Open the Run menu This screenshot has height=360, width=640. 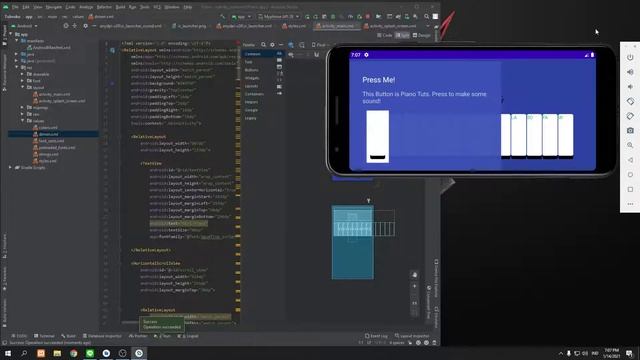pyautogui.click(x=132, y=7)
